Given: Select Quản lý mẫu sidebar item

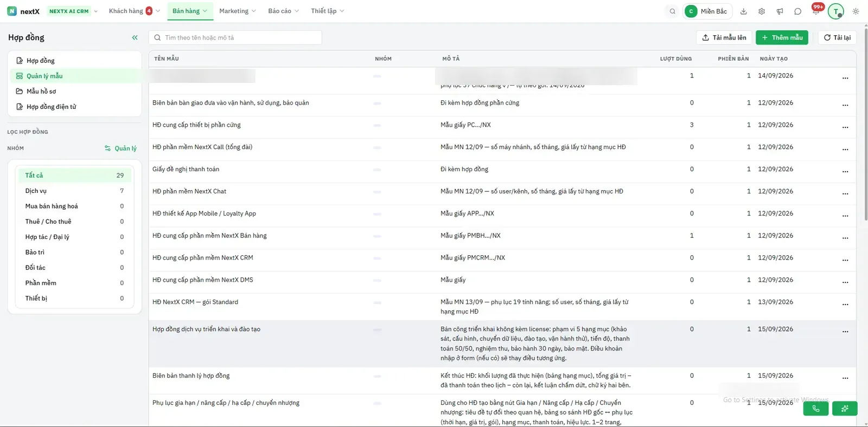Looking at the screenshot, I should (x=75, y=76).
